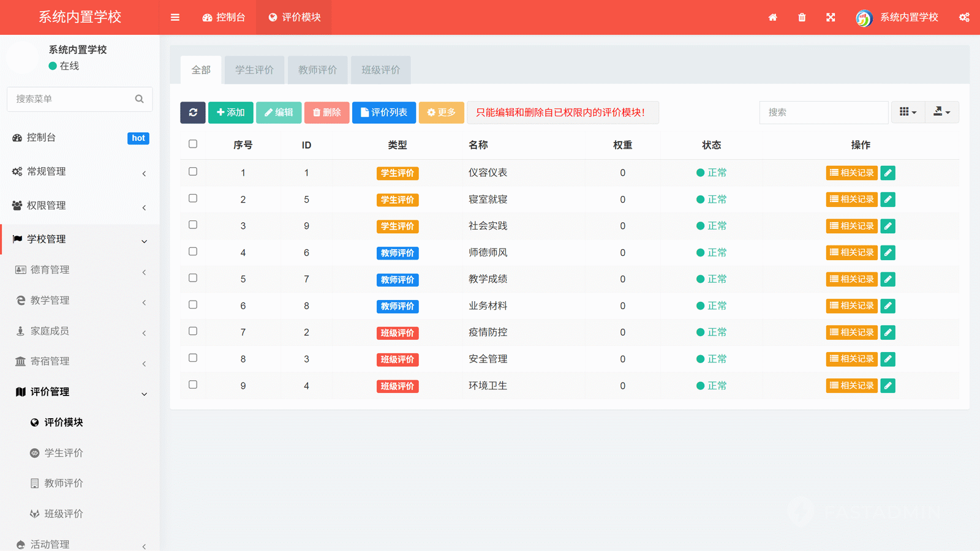Switch to the 教师评价 tab
Viewport: 980px width, 551px height.
[x=317, y=70]
